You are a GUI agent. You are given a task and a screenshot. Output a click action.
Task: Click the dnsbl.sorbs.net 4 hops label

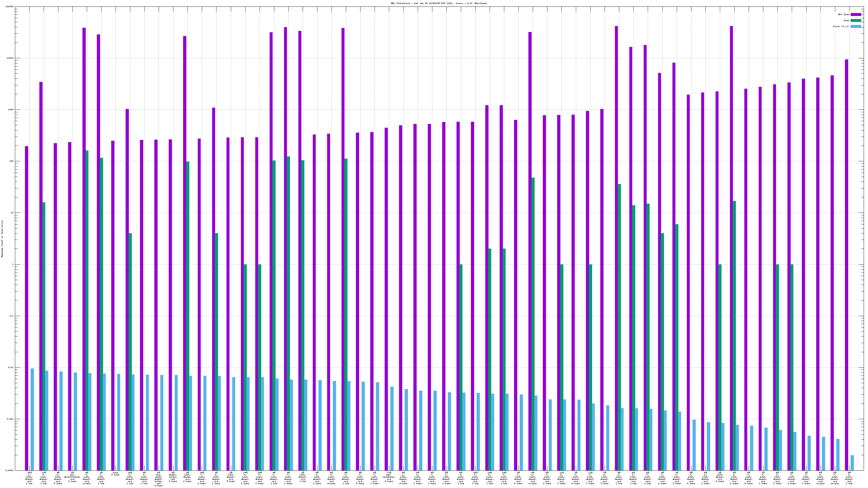(173, 477)
